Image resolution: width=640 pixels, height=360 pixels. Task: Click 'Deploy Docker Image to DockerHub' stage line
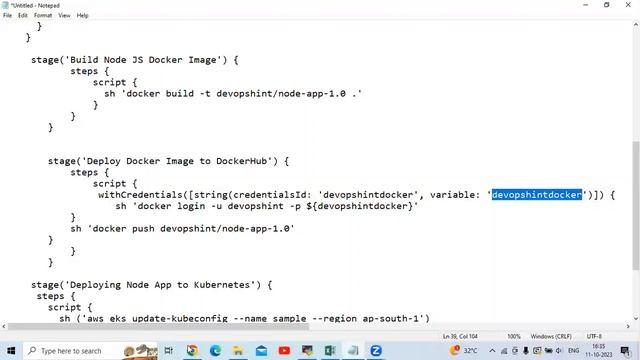(x=169, y=161)
